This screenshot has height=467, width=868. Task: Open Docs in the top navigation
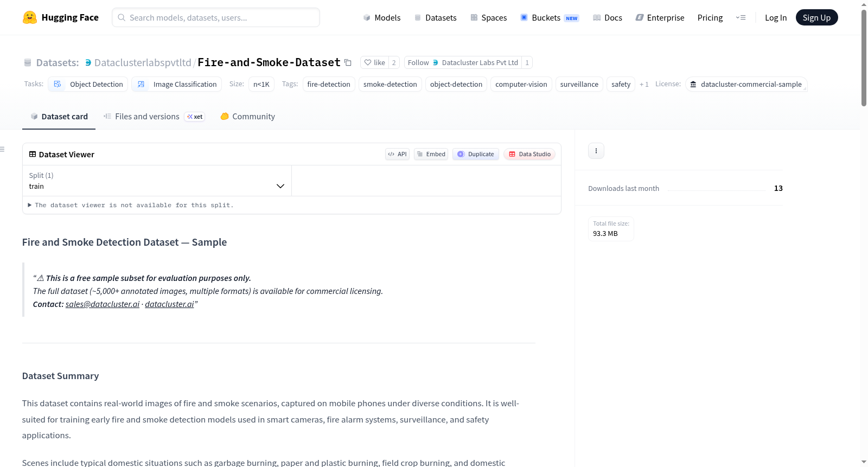click(608, 17)
